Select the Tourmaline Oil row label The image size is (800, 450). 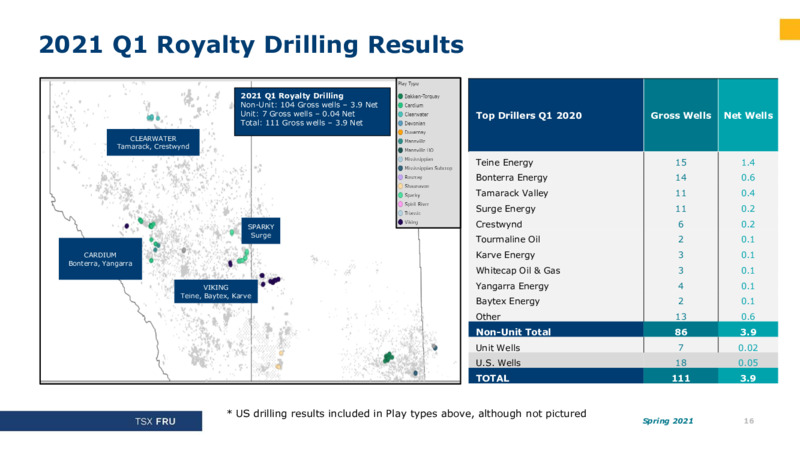(508, 239)
